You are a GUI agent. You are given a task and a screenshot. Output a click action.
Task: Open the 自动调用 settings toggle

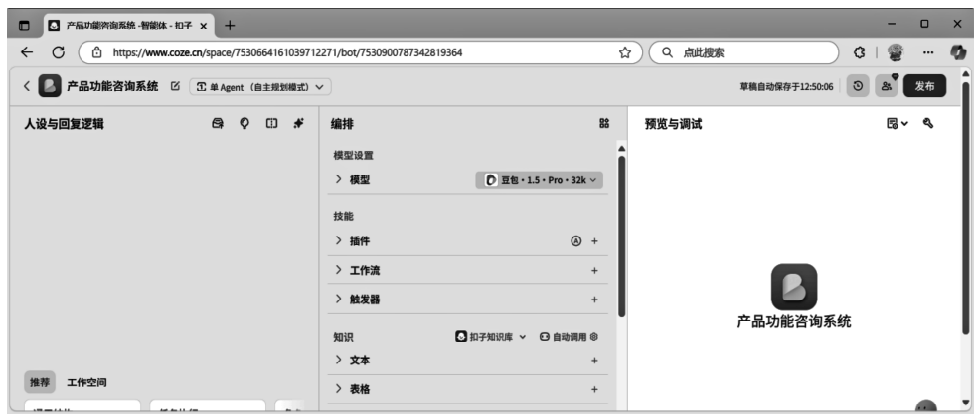[x=569, y=337]
